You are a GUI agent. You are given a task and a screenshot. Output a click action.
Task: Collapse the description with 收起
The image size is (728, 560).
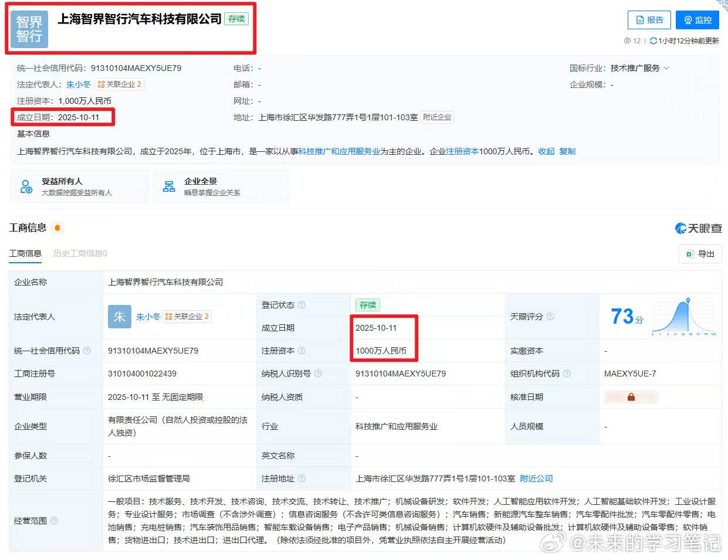pos(546,151)
